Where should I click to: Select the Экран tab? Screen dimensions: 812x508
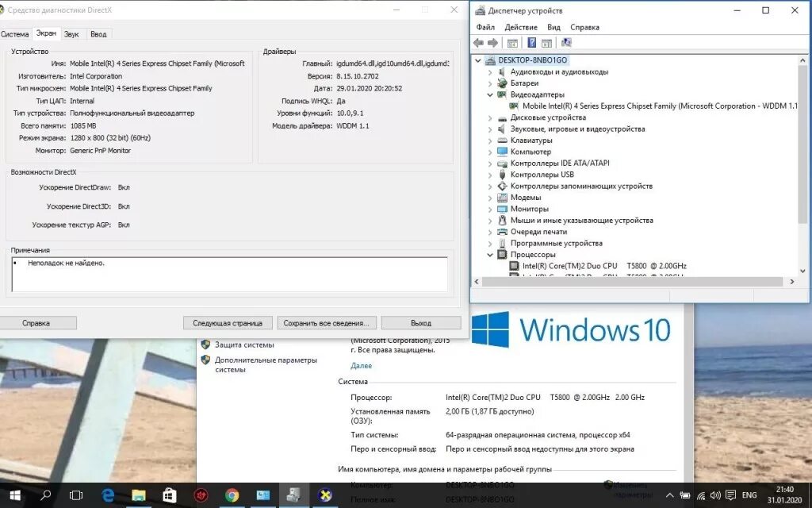46,33
